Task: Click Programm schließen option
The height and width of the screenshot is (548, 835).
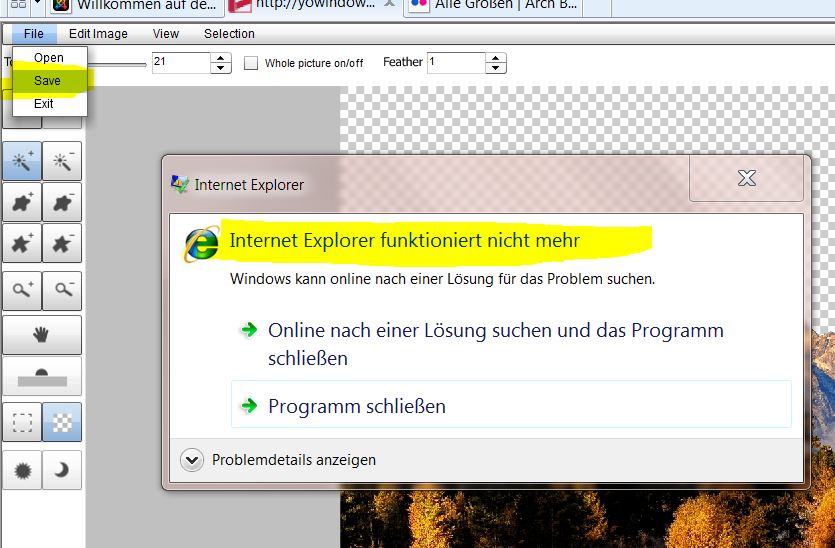Action: click(511, 406)
